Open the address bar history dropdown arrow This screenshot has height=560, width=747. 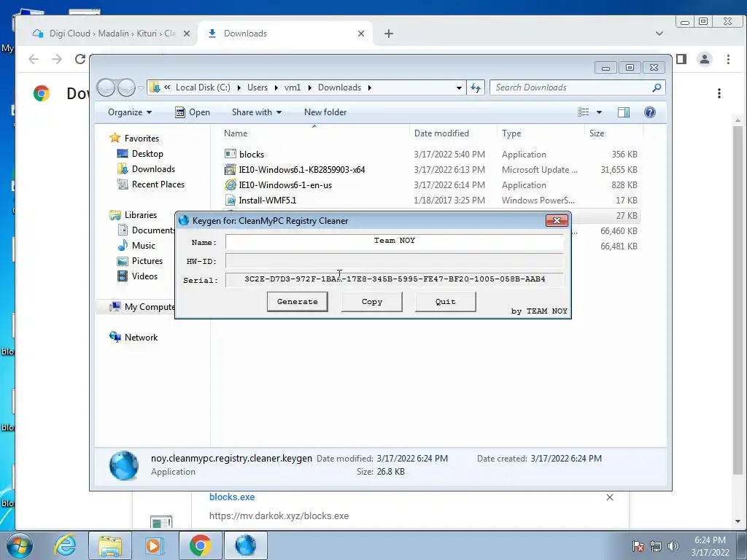tap(459, 87)
